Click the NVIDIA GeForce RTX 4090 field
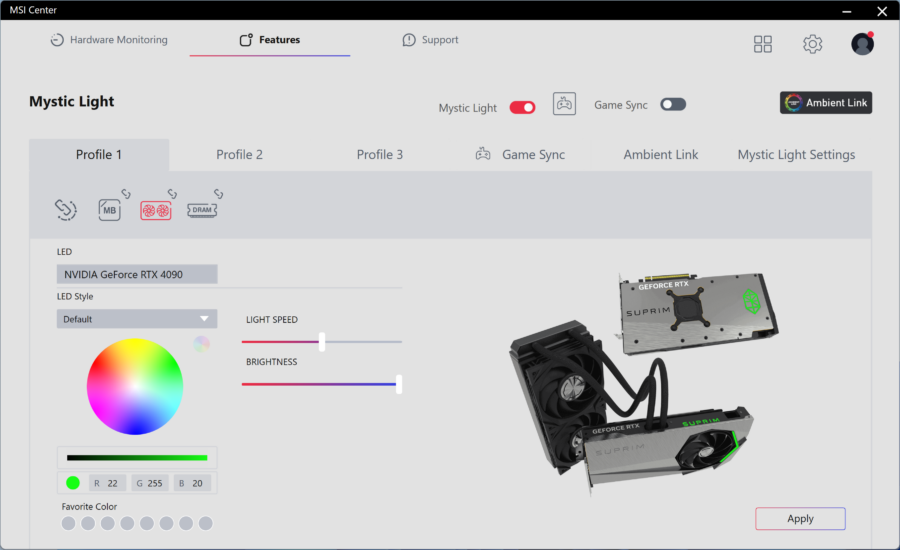The height and width of the screenshot is (550, 900). point(137,274)
